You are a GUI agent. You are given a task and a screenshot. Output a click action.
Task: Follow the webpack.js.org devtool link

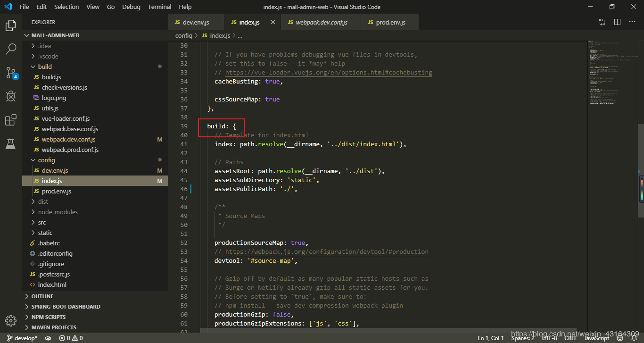pos(327,251)
